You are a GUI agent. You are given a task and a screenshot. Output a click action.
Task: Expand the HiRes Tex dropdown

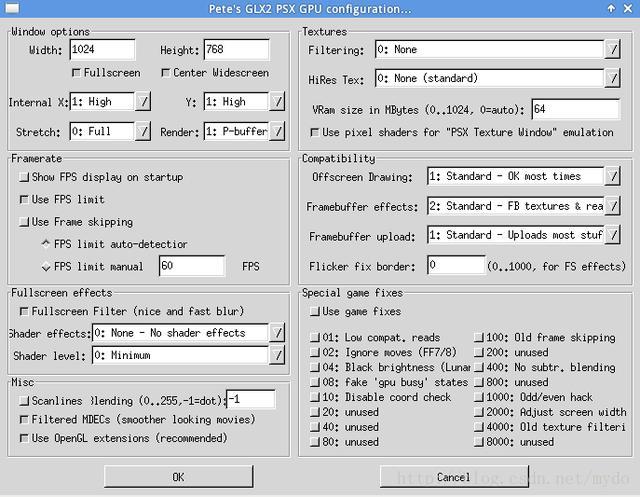tap(612, 78)
